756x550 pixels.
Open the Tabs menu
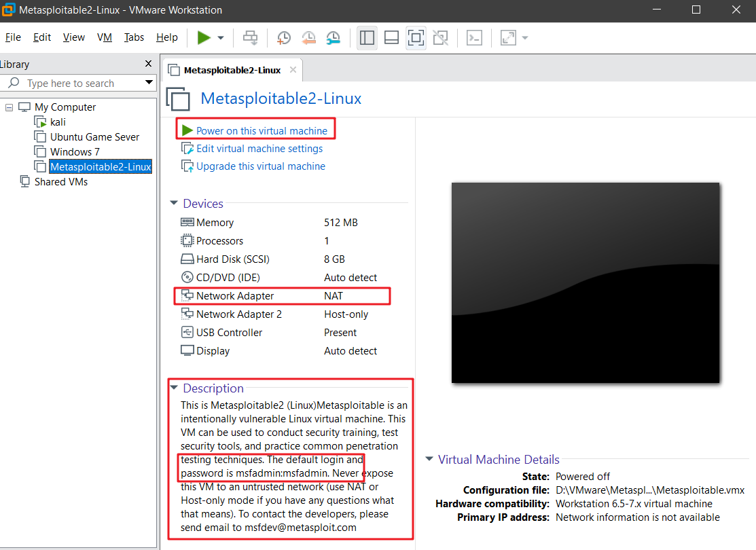(x=134, y=37)
